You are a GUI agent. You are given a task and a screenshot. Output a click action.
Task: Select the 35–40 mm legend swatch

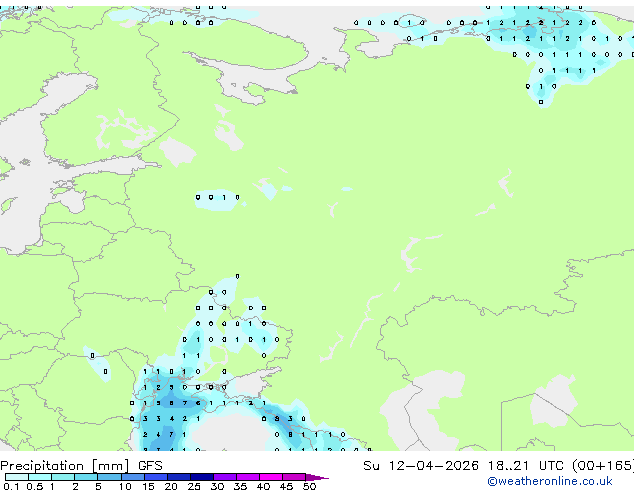coord(247,477)
